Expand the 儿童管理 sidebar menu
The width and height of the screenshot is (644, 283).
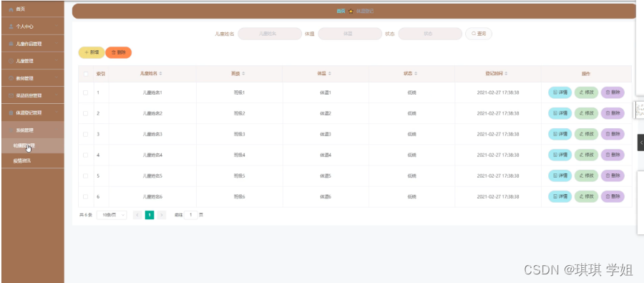point(32,60)
